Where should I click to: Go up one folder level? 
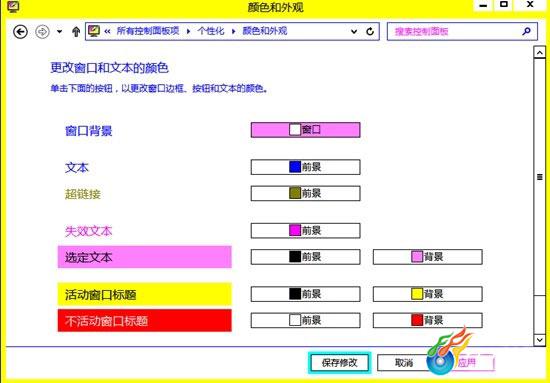(76, 32)
